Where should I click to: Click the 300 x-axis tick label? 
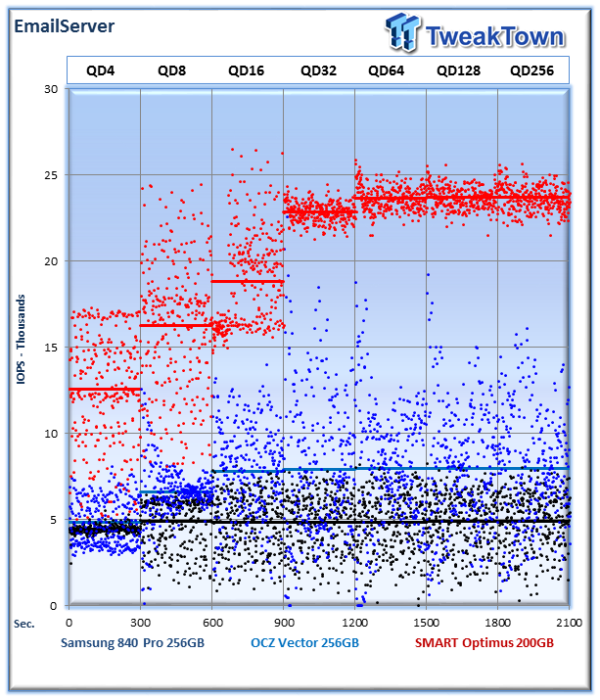point(141,623)
